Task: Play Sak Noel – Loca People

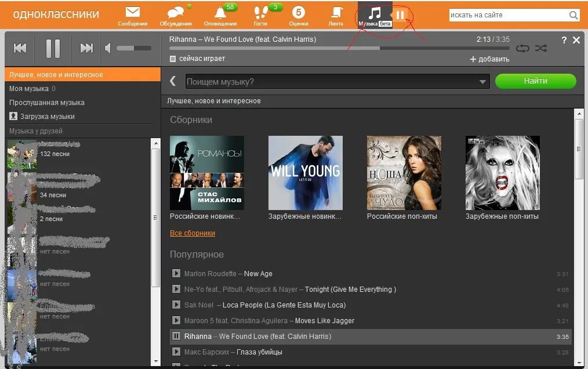Action: point(176,305)
